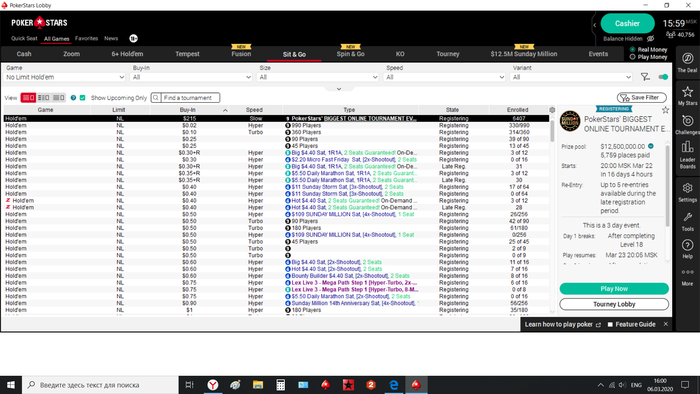Click the Save Filter button
Viewport: 700px width, 394px height.
(x=642, y=98)
